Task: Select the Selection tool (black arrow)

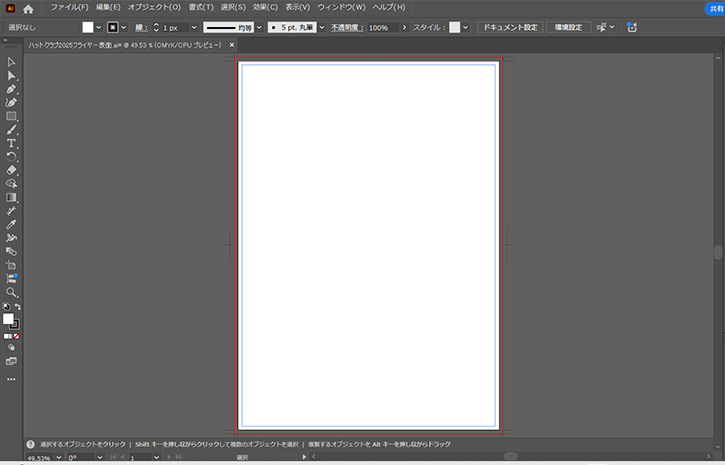Action: click(11, 62)
